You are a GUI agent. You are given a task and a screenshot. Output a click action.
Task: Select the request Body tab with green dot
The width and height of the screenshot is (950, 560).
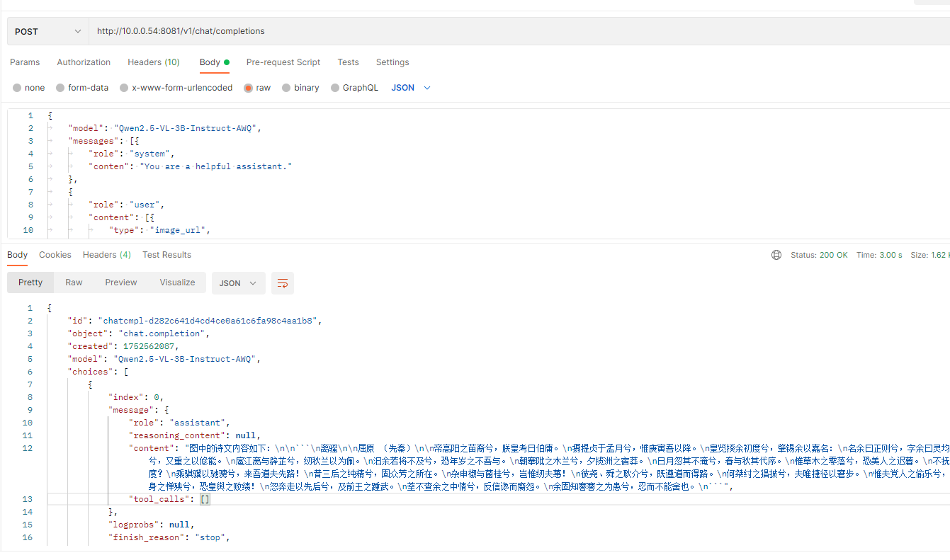(x=215, y=62)
